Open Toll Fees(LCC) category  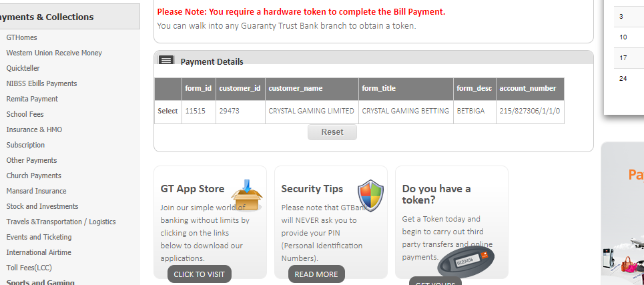click(29, 268)
